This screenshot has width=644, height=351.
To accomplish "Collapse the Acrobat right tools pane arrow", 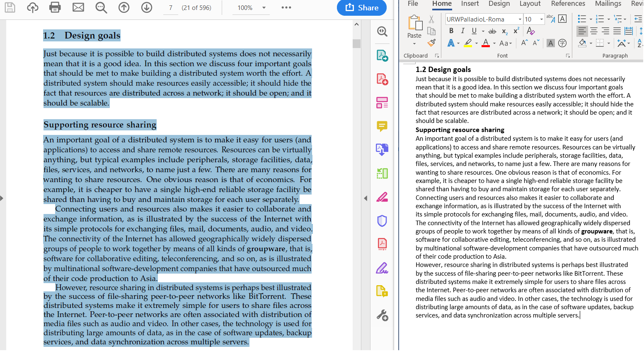I will (x=366, y=198).
